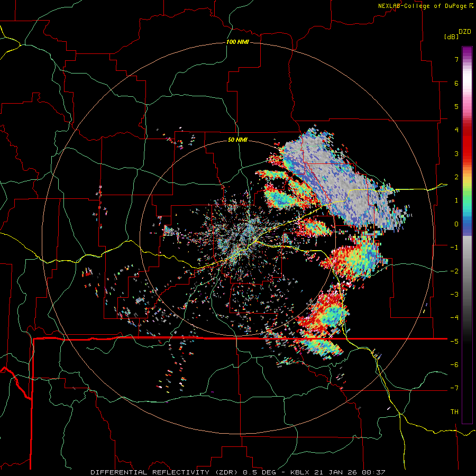Screen dimensions: 476x476
Task: Click the -2 value on the color scale
Action: (x=454, y=271)
